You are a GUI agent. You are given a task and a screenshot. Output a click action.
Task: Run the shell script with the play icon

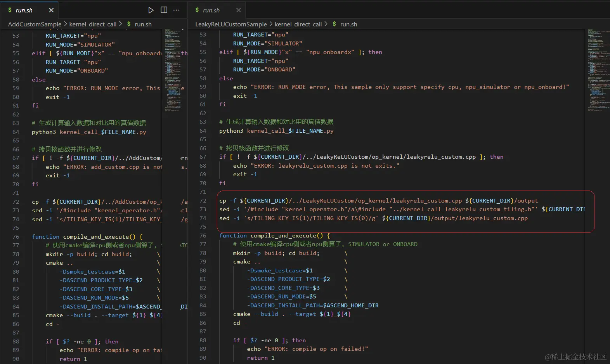pos(151,10)
